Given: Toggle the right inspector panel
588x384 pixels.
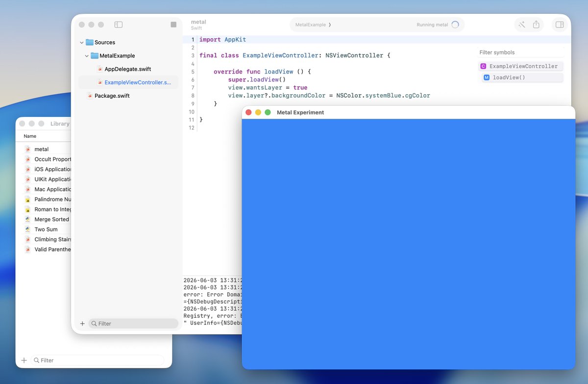Looking at the screenshot, I should [559, 25].
